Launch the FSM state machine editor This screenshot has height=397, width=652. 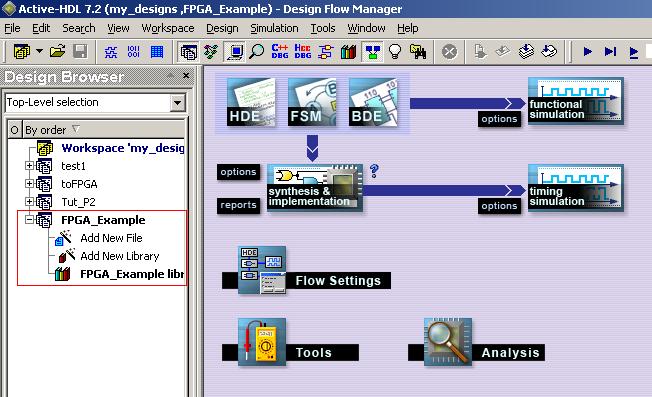click(312, 102)
